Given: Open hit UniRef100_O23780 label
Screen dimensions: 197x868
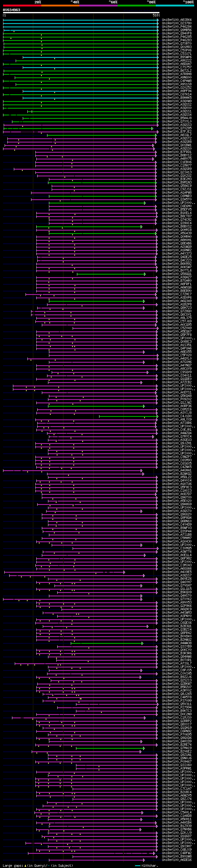Looking at the screenshot, I should click(177, 23).
